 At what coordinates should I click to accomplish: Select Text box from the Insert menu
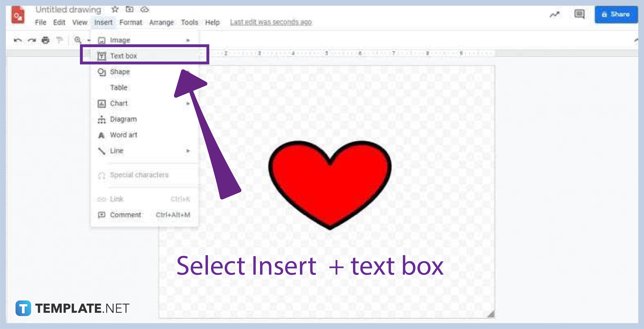click(124, 55)
